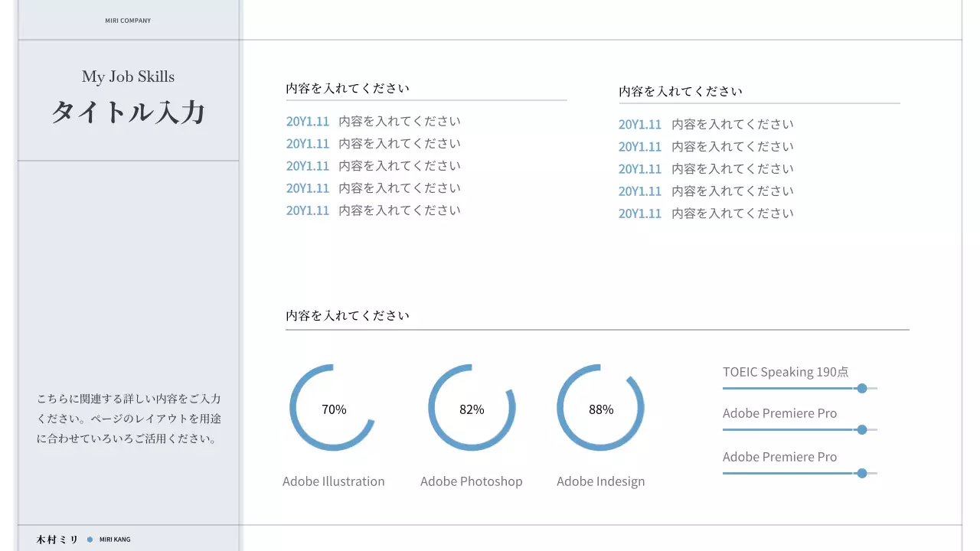Click the TOEIC Speaking 190点 label
This screenshot has height=551, width=980.
point(786,372)
